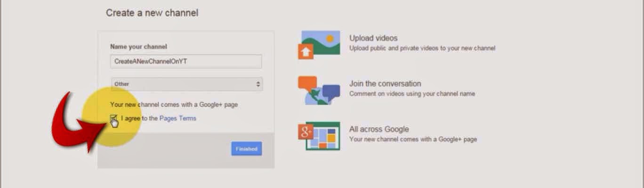This screenshot has width=644, height=188.
Task: Click the Upload videos landscape icon
Action: click(320, 45)
